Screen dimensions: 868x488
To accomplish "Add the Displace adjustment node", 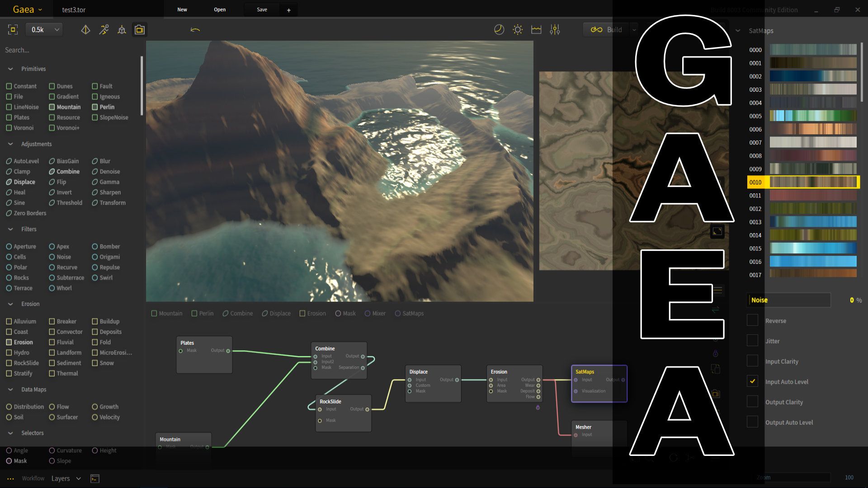I will tap(20, 182).
